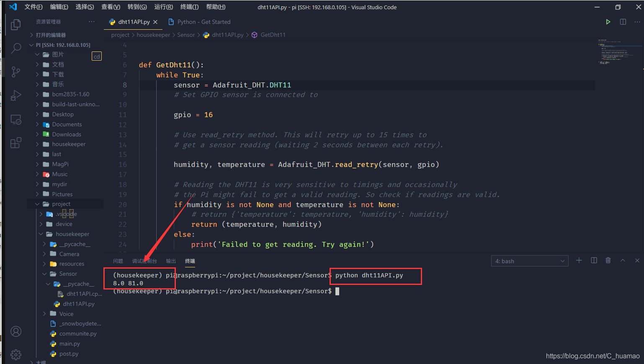Open the Search view in activity bar
The image size is (644, 364).
[x=16, y=49]
